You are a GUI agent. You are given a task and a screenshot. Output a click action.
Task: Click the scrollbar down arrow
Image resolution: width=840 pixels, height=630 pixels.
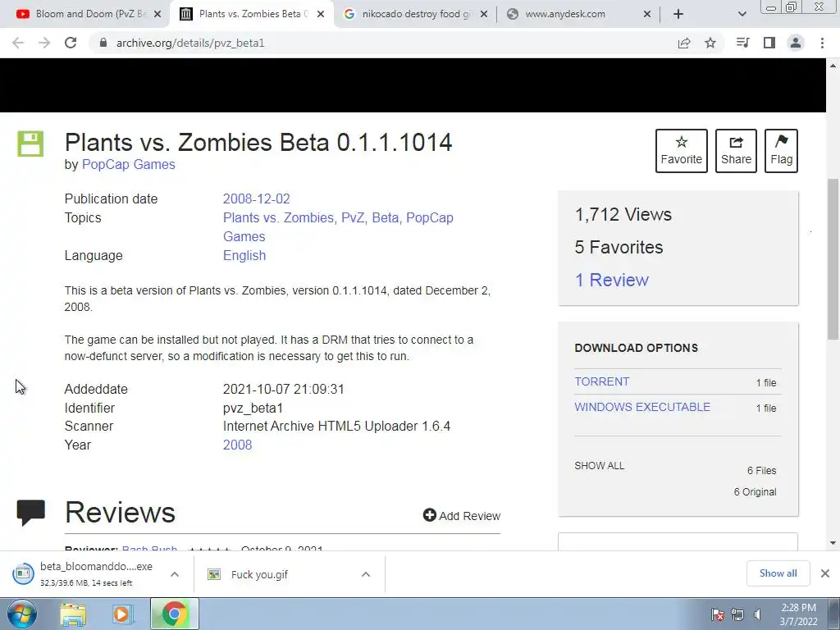833,543
